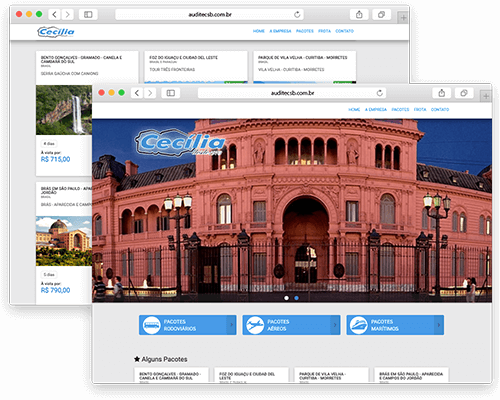Open FROTA in the front window menu
The width and height of the screenshot is (500, 400).
point(420,109)
